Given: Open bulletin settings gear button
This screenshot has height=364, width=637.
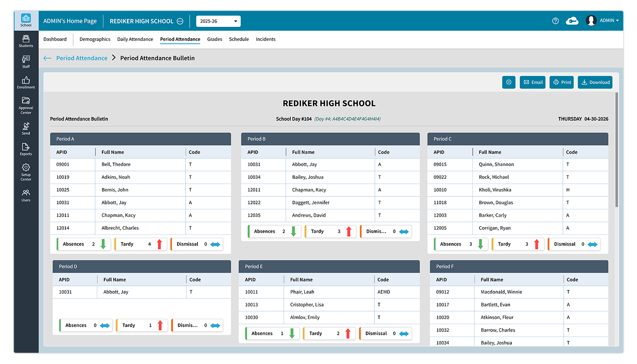Looking at the screenshot, I should [x=509, y=82].
